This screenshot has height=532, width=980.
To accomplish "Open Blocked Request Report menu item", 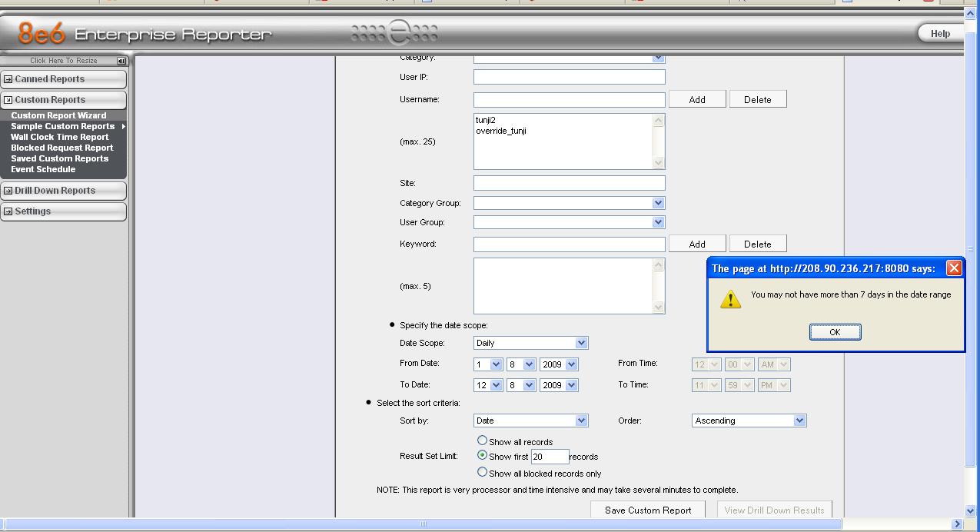I will (x=61, y=148).
